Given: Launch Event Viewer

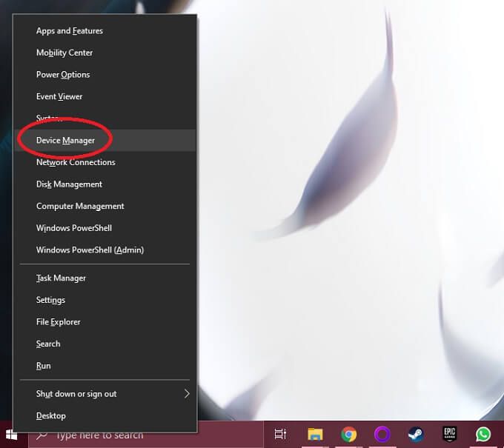Looking at the screenshot, I should 105,96.
